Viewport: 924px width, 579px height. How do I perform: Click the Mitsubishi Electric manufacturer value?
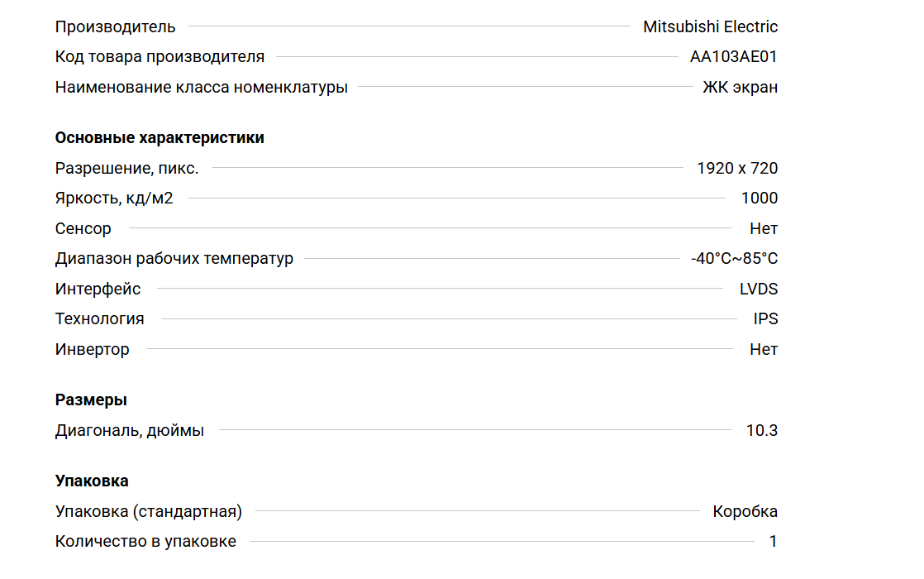[710, 26]
